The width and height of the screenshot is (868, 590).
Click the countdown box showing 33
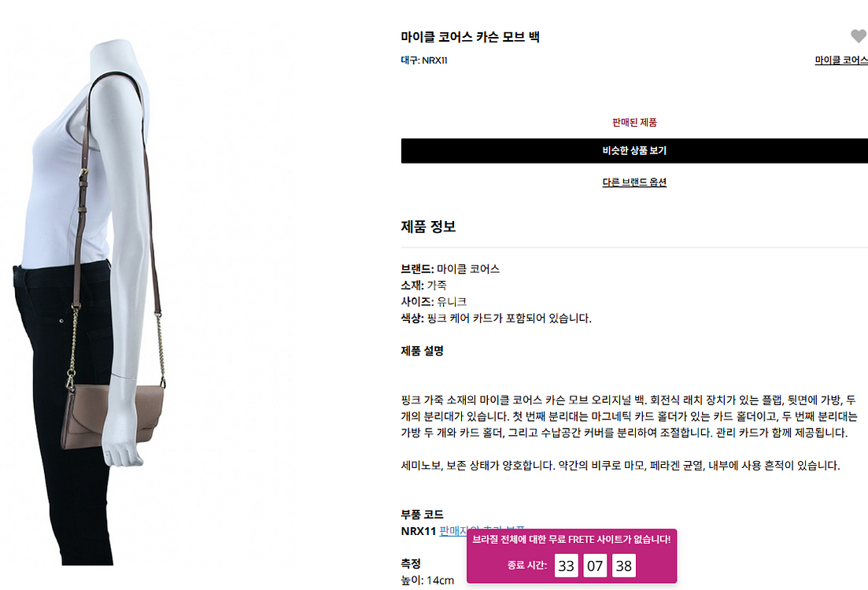pos(567,566)
